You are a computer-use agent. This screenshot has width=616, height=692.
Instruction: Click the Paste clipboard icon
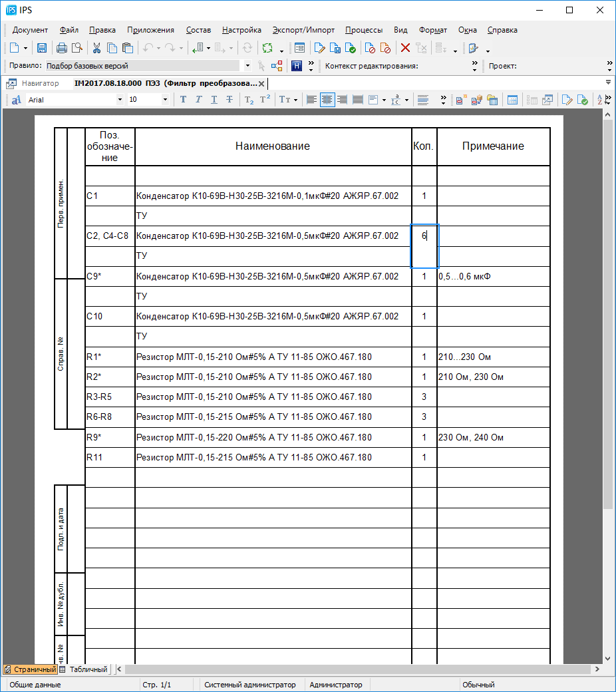pyautogui.click(x=128, y=48)
